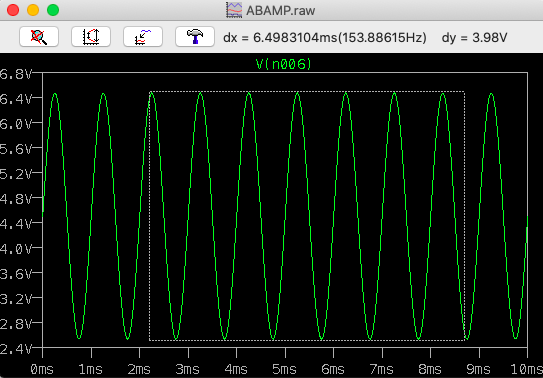Click the 4.0V label on vertical axis
The width and height of the screenshot is (543, 378).
tap(15, 248)
